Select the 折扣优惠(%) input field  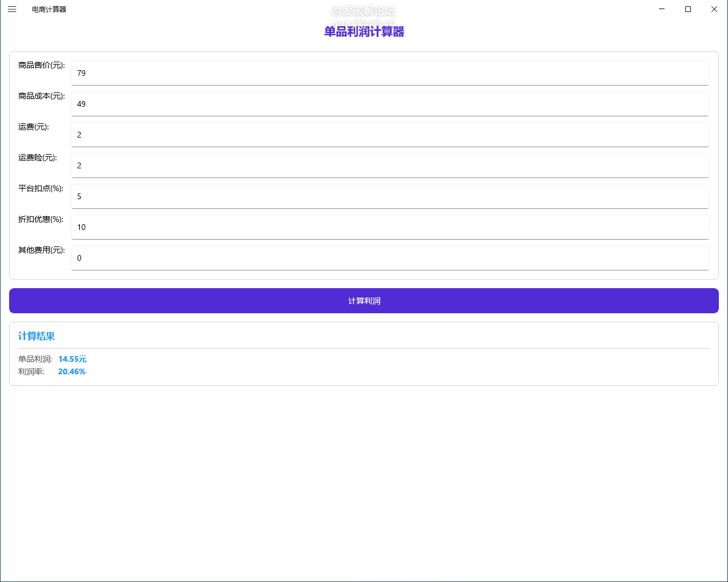click(x=390, y=227)
